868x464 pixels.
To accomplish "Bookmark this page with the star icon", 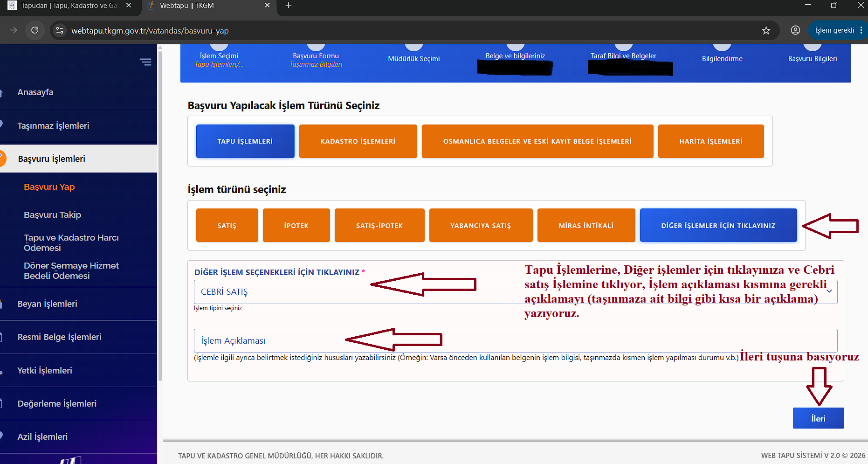I will [766, 30].
